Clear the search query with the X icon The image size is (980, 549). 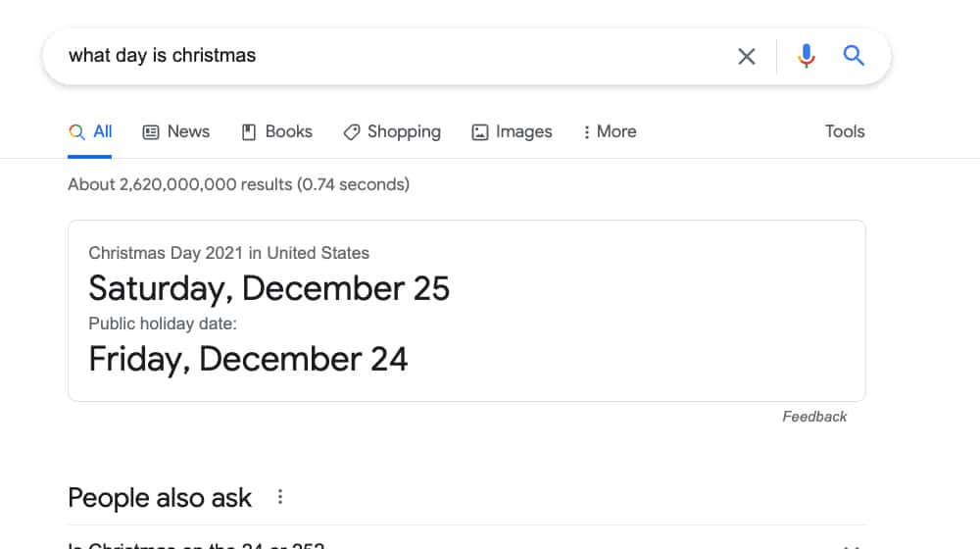[747, 57]
